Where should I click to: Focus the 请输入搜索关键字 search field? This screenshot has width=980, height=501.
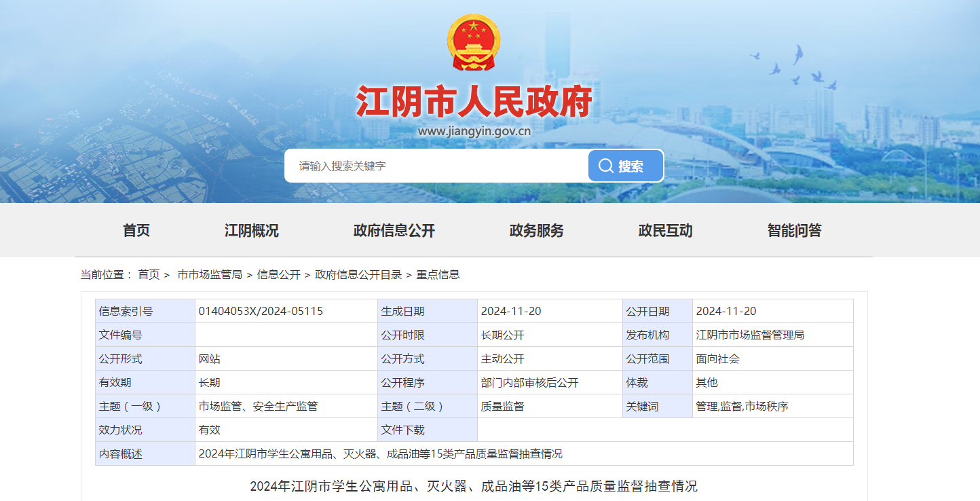436,166
